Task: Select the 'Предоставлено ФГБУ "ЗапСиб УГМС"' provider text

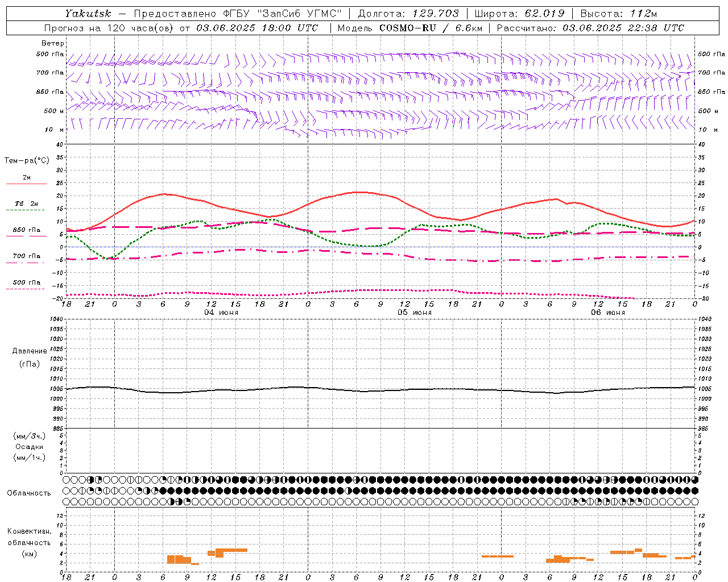Action: [x=238, y=13]
